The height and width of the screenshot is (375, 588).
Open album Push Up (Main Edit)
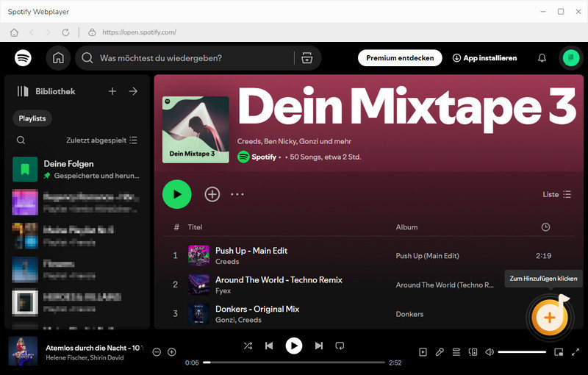(427, 256)
